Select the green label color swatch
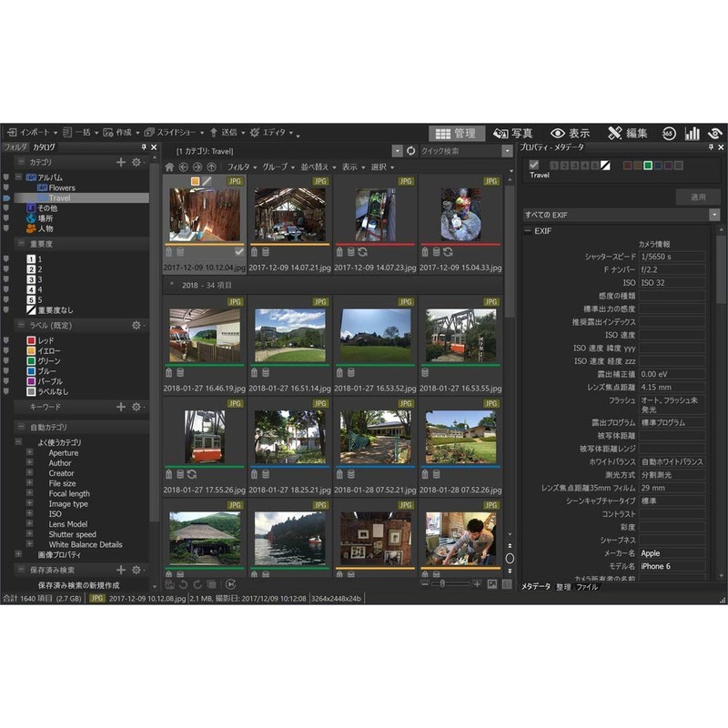This screenshot has height=728, width=728. coord(649,166)
